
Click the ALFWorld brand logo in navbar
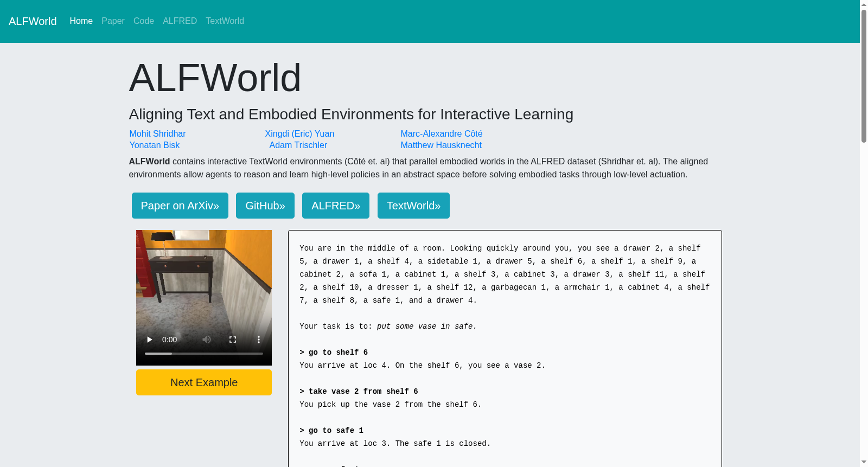[x=33, y=21]
